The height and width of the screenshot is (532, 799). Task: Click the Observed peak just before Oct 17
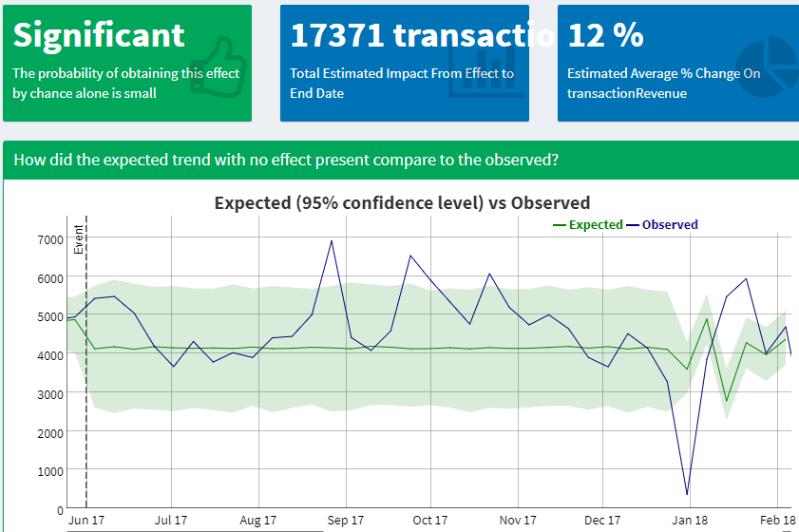pos(410,256)
